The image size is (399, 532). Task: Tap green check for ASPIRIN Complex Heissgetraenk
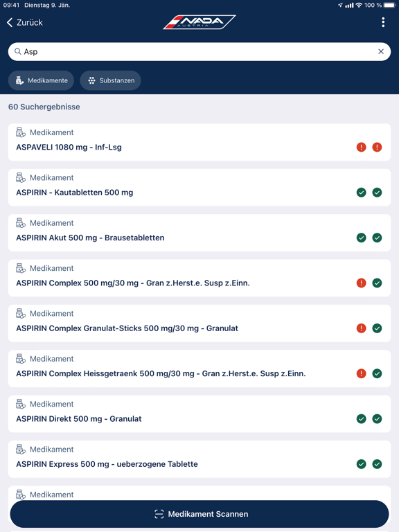pos(377,373)
